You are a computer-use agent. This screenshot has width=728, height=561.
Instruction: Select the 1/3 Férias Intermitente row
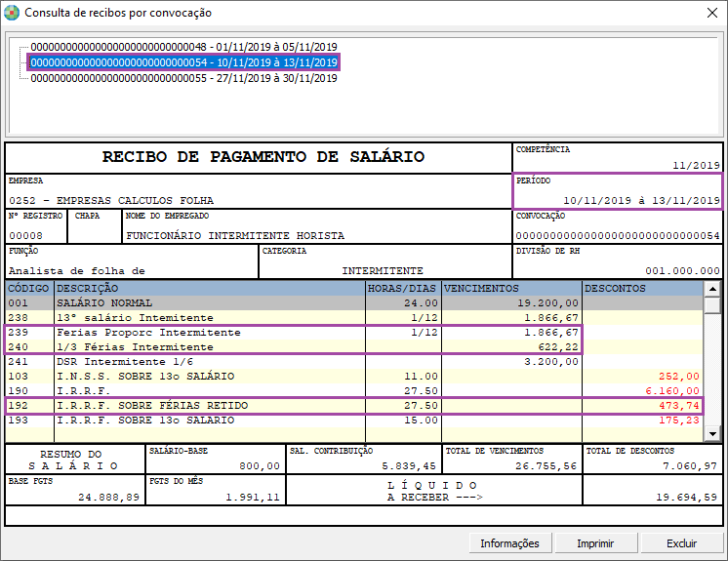(x=354, y=347)
